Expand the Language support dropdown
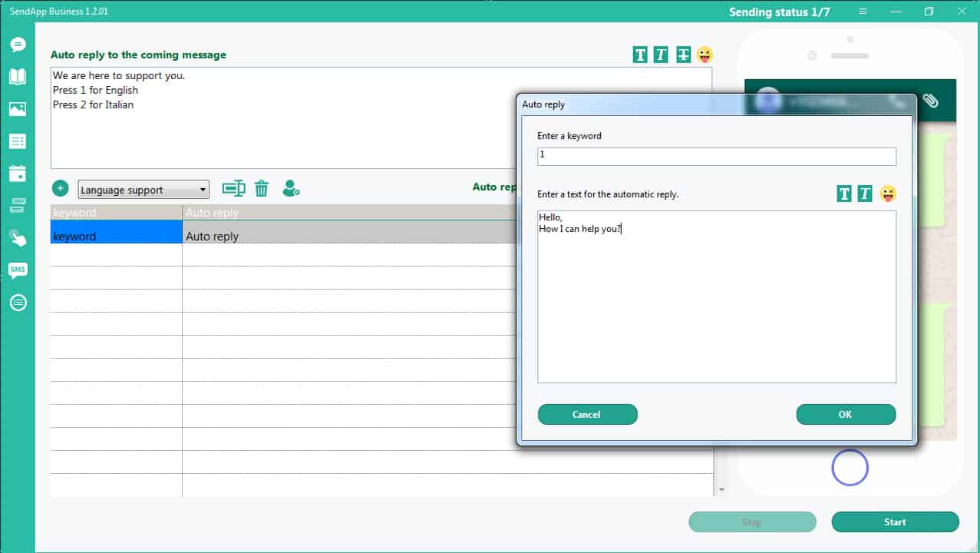The height and width of the screenshot is (553, 980). click(x=203, y=190)
